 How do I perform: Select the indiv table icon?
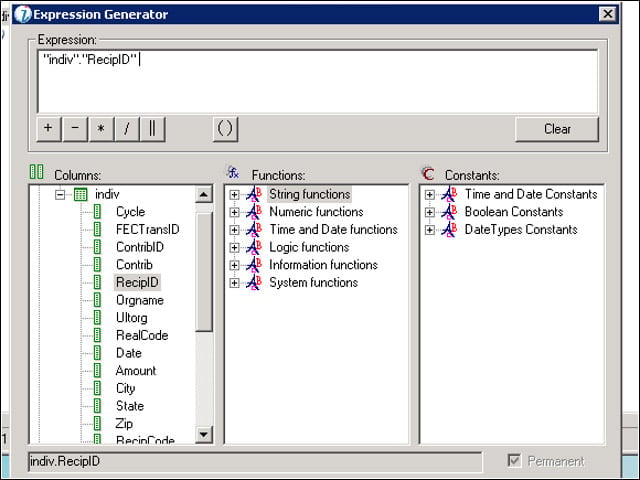80,194
